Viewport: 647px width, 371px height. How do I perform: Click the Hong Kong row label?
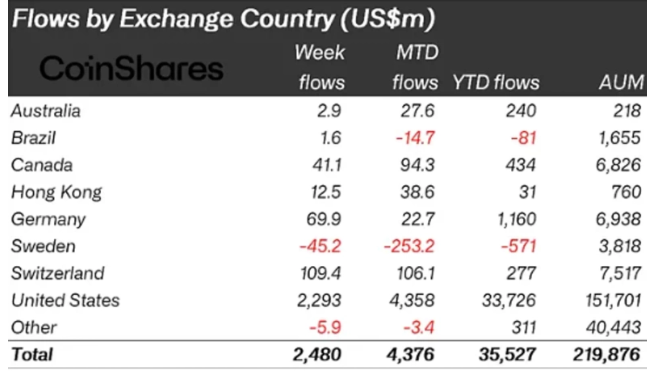[x=56, y=192]
